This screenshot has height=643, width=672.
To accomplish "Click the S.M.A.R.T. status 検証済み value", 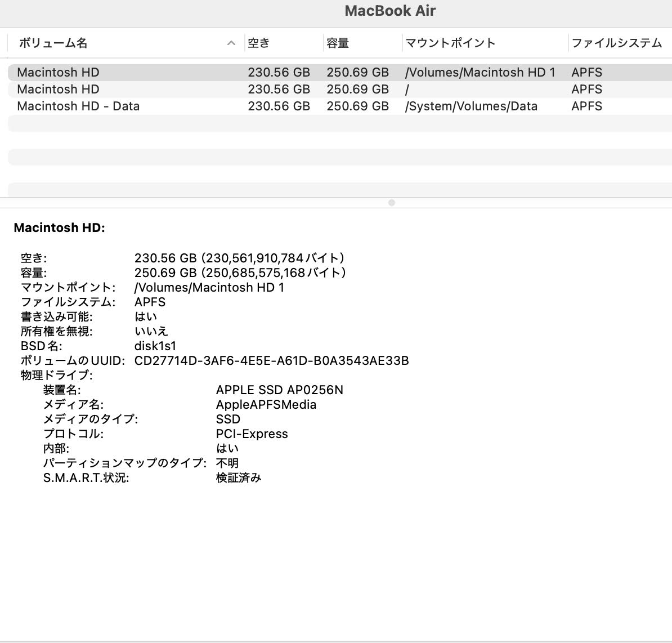I will [239, 477].
